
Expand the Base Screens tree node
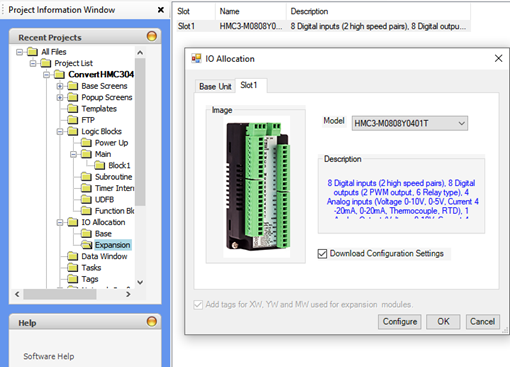pos(60,86)
